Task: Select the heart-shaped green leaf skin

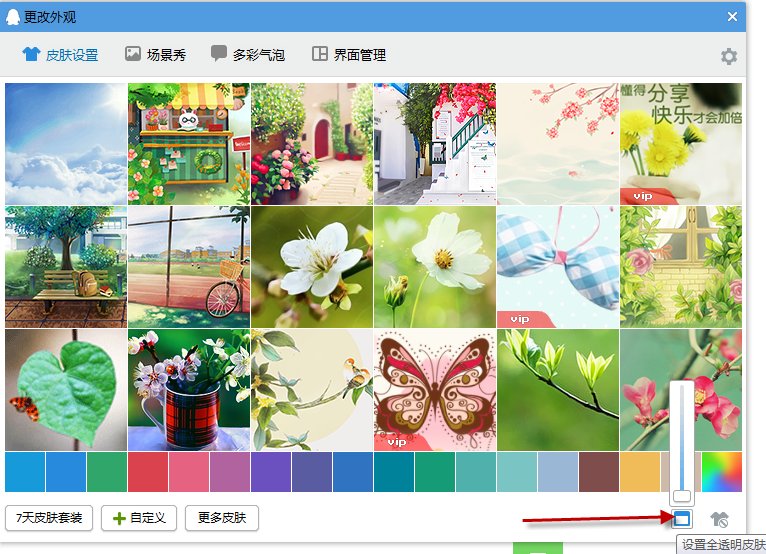Action: click(66, 390)
